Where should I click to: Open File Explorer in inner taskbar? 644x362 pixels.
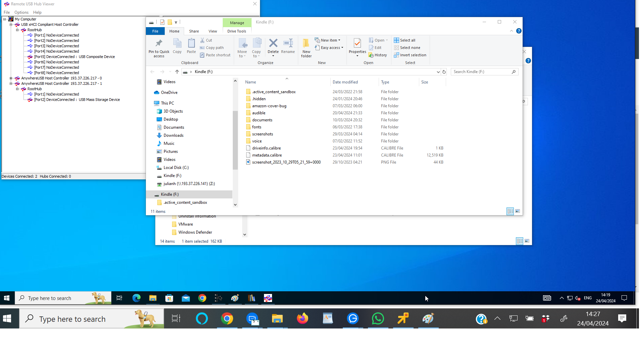[153, 298]
